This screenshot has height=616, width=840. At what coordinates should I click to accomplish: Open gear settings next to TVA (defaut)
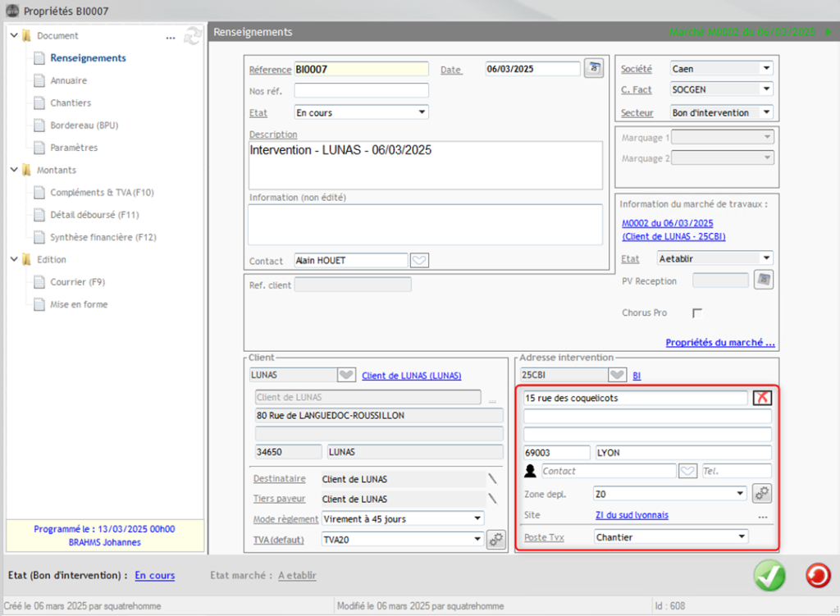[496, 539]
